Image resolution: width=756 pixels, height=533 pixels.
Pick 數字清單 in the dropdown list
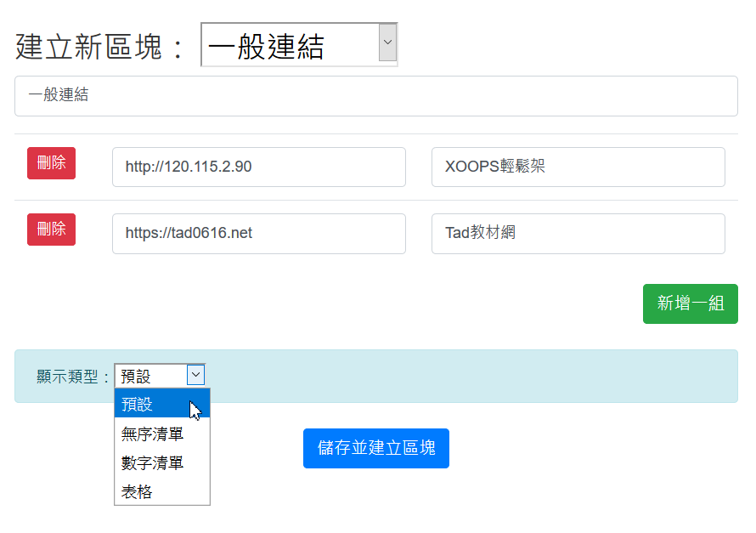click(153, 462)
